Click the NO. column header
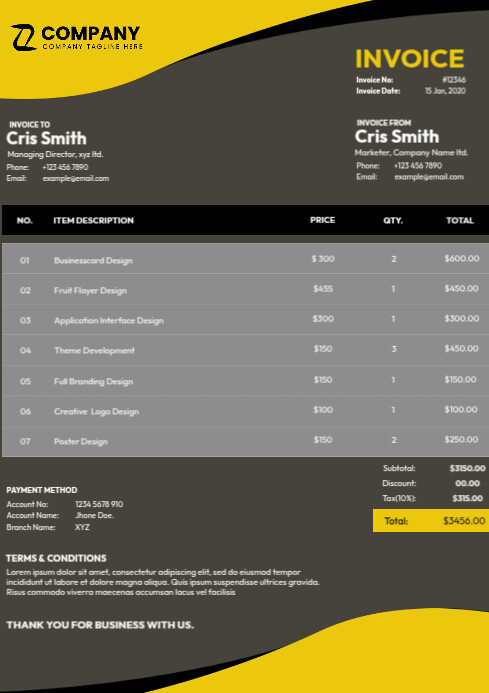 (25, 220)
